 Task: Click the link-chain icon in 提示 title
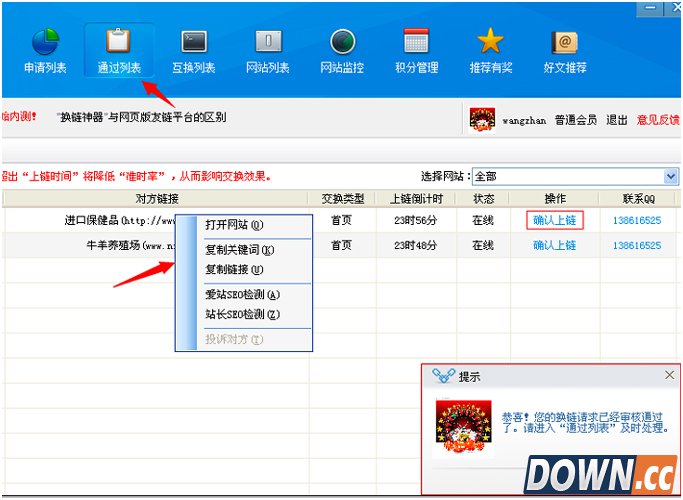[x=443, y=375]
